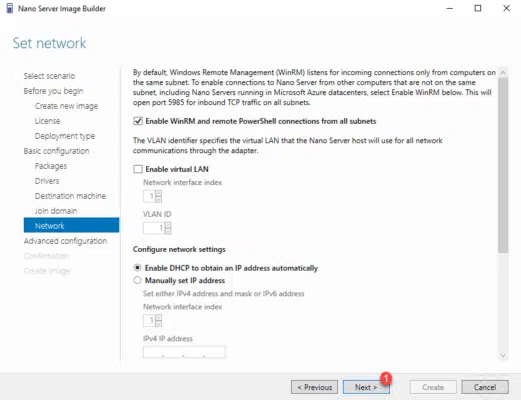Image resolution: width=521 pixels, height=400 pixels.
Task: Click the Previous button
Action: pos(314,387)
